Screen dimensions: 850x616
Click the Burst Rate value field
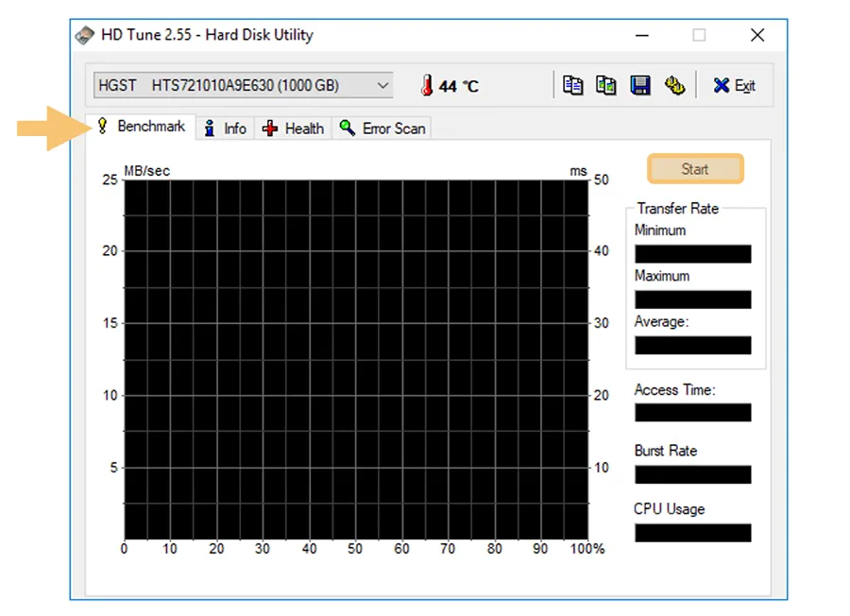click(693, 474)
